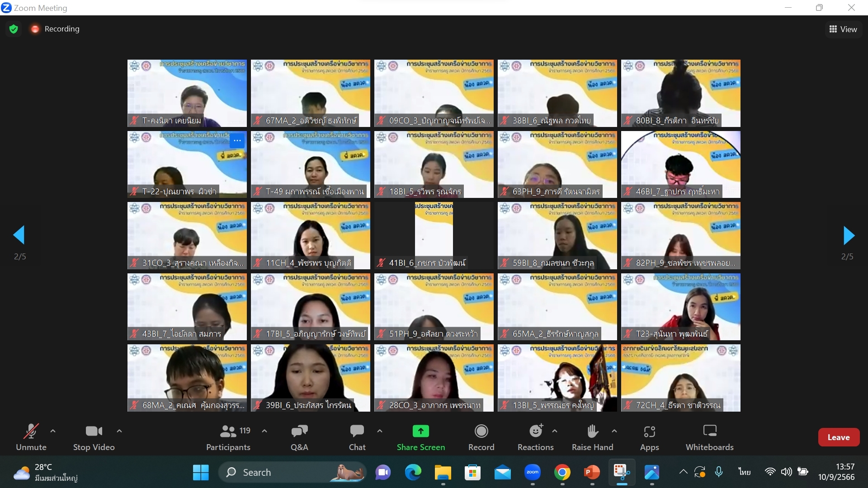Screen dimensions: 868x488
Task: Click the Recording indicator
Action: coord(55,29)
